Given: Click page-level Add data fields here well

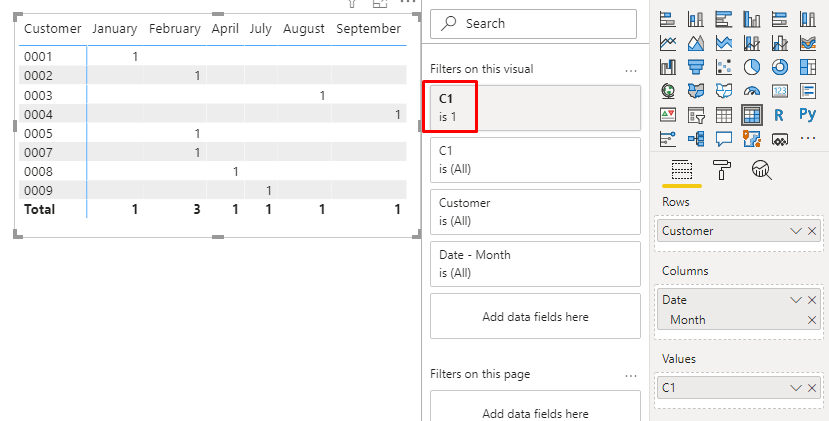Looking at the screenshot, I should pos(535,406).
